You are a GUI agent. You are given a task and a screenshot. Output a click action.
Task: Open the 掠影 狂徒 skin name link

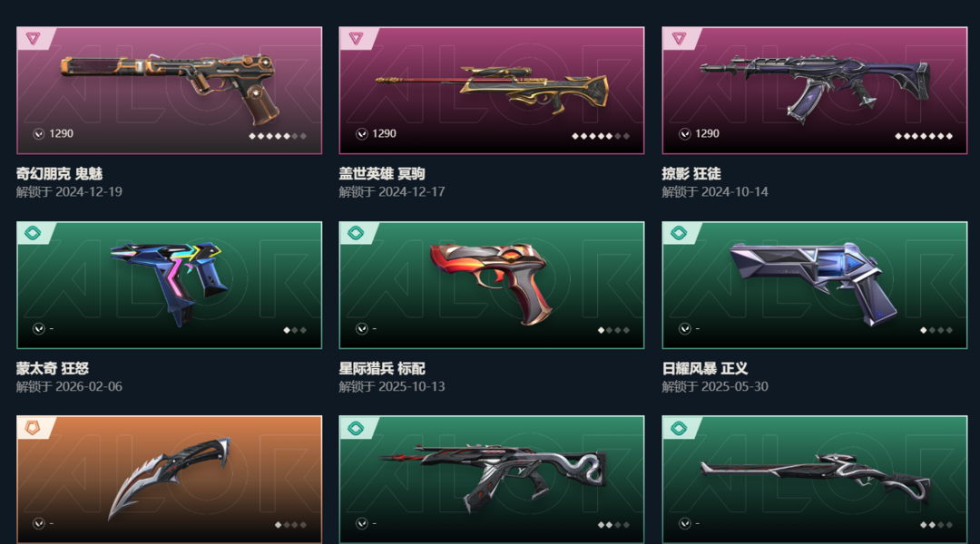tap(691, 174)
